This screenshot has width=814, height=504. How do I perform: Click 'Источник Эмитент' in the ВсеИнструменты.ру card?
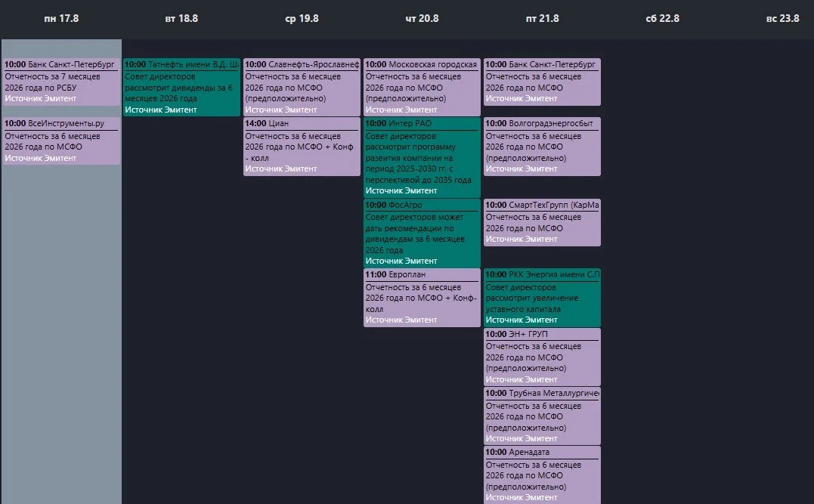tap(41, 158)
